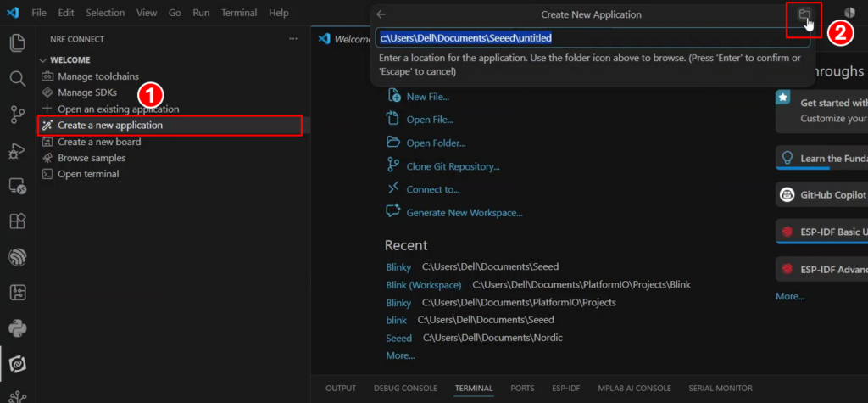
Task: Open the nRF Connect sidebar icon
Action: pos(18,364)
